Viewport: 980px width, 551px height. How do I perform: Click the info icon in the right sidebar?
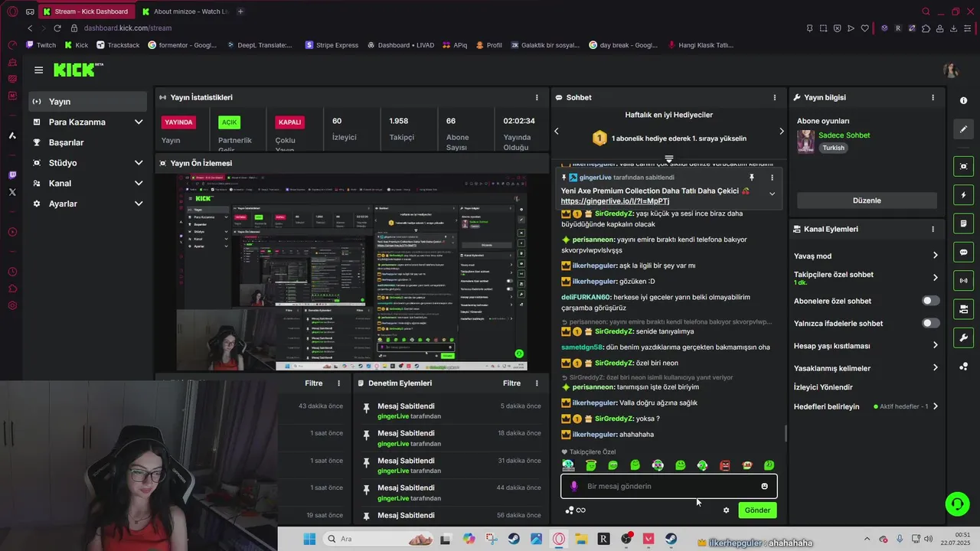coord(963,101)
